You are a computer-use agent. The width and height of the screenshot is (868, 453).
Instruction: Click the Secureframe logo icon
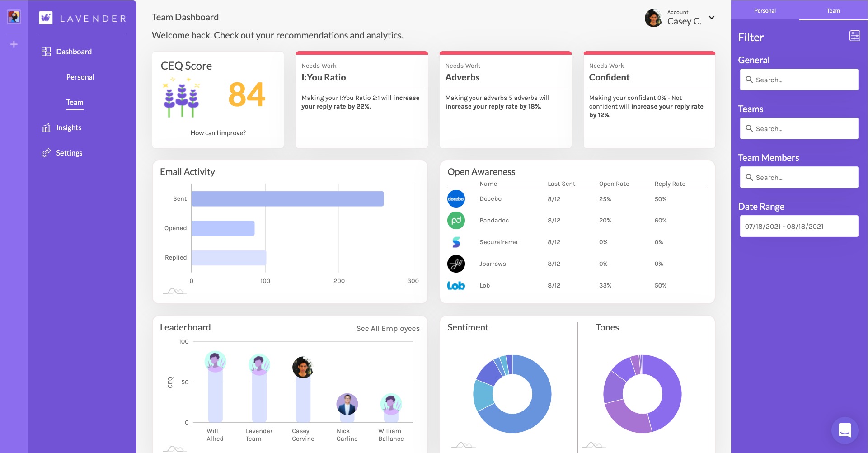456,242
